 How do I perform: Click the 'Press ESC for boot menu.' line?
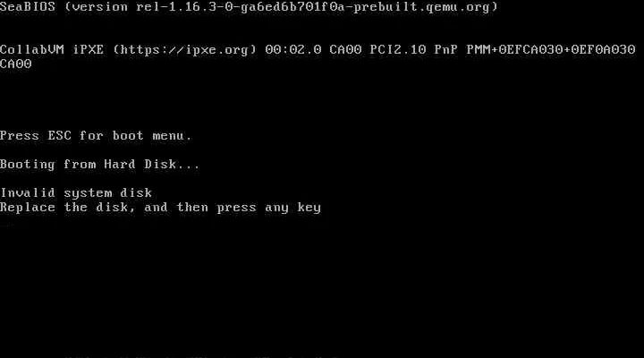click(x=96, y=136)
